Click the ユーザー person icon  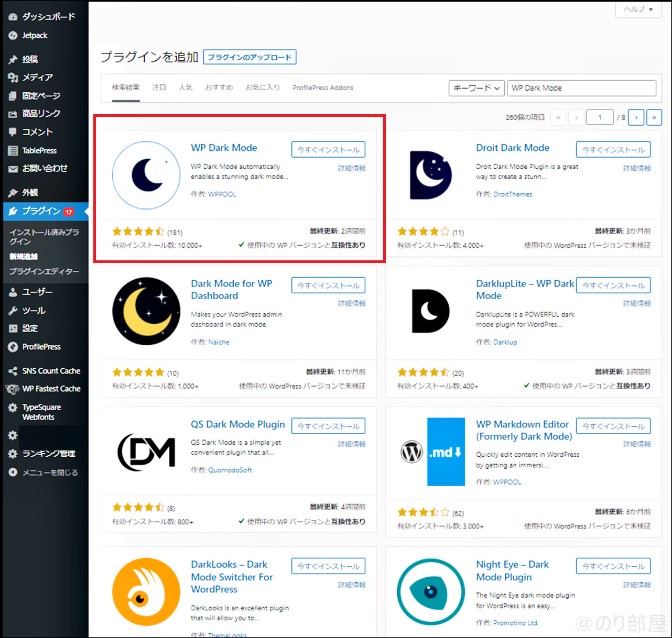(13, 292)
